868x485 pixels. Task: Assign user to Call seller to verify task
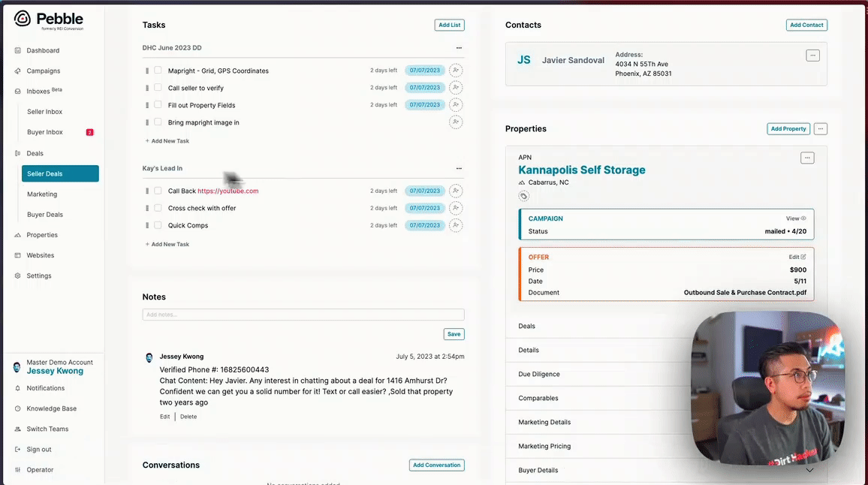(x=456, y=88)
